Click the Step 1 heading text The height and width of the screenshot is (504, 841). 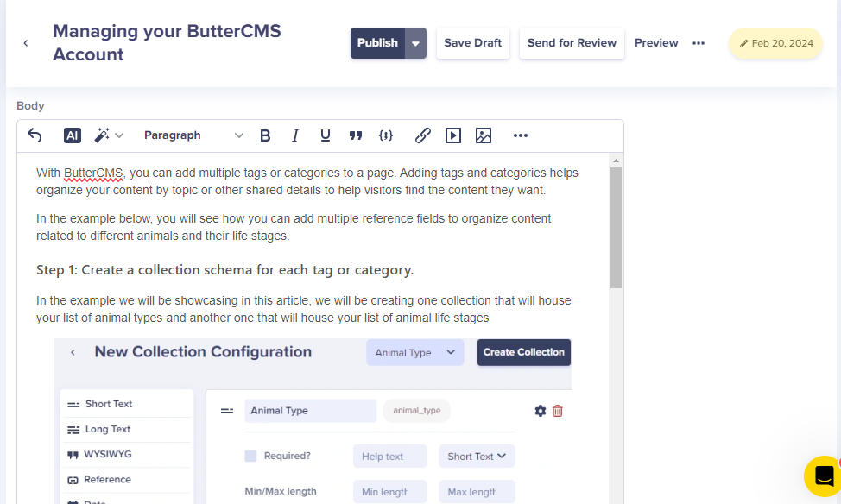pos(224,270)
